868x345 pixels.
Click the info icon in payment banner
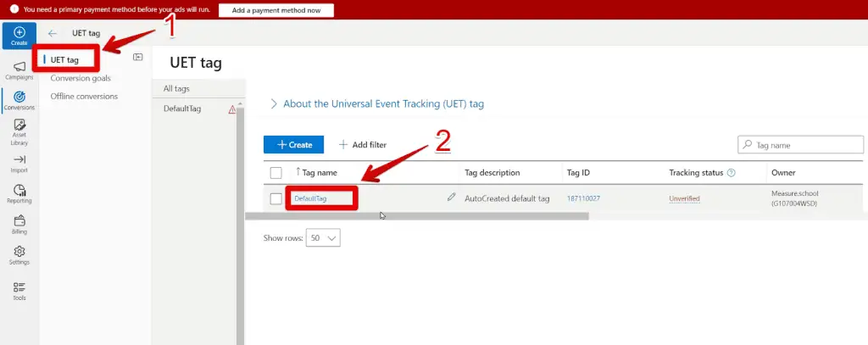coord(14,9)
